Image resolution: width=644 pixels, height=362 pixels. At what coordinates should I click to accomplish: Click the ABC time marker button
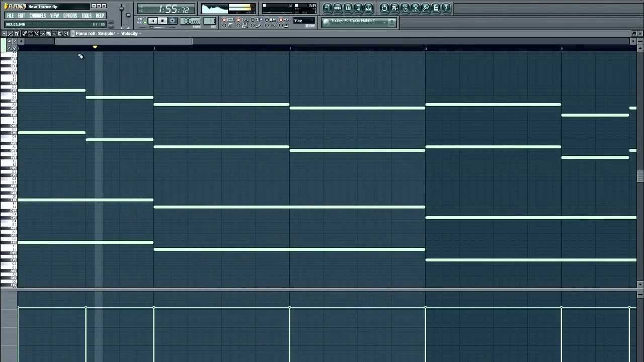click(11, 48)
